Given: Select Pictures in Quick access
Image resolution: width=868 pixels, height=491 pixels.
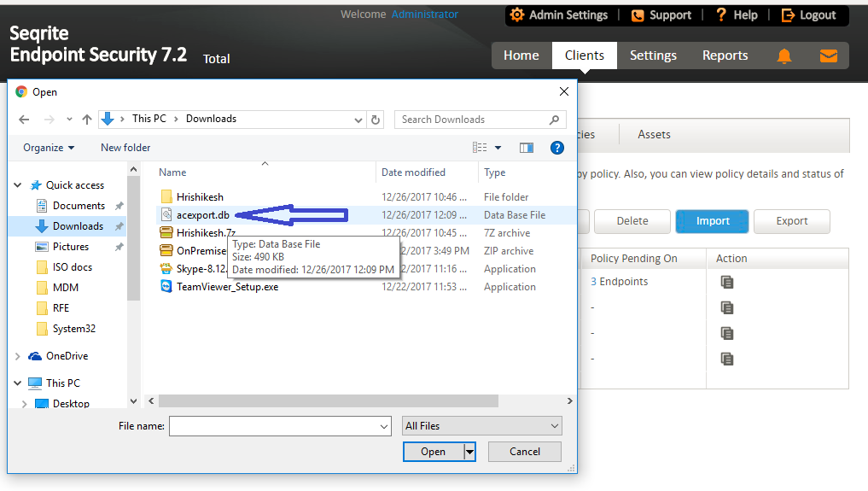Looking at the screenshot, I should (x=70, y=247).
